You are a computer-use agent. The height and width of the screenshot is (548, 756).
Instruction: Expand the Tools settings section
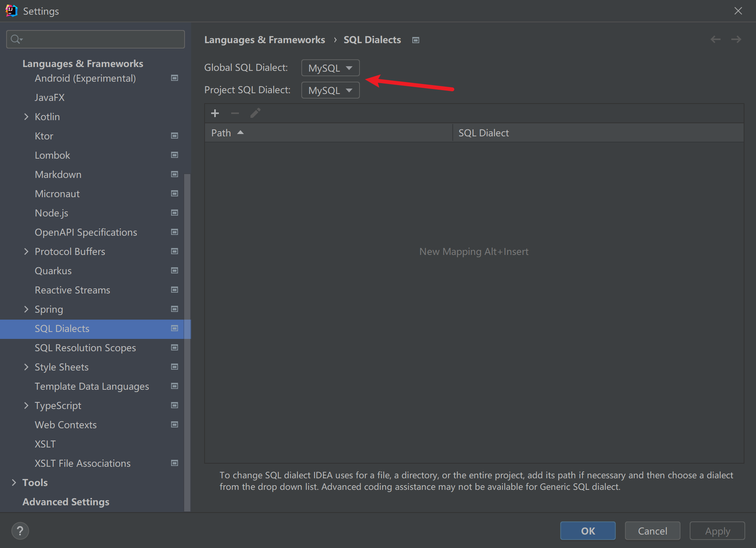(x=14, y=483)
